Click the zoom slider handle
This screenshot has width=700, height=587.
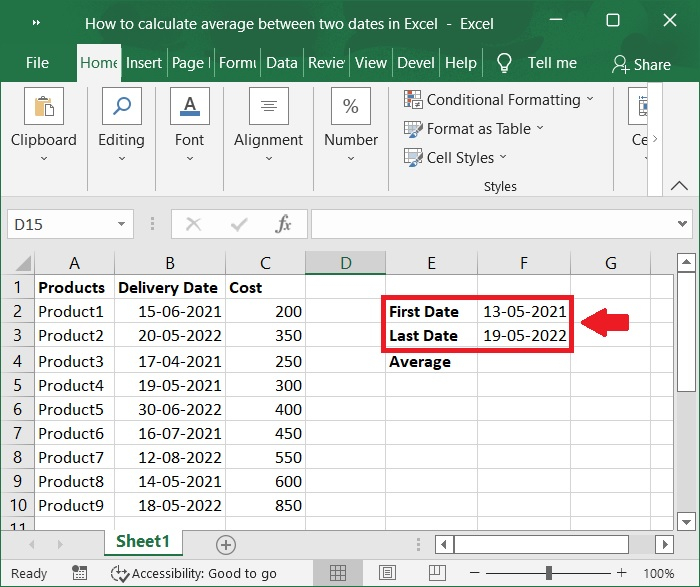pos(549,574)
